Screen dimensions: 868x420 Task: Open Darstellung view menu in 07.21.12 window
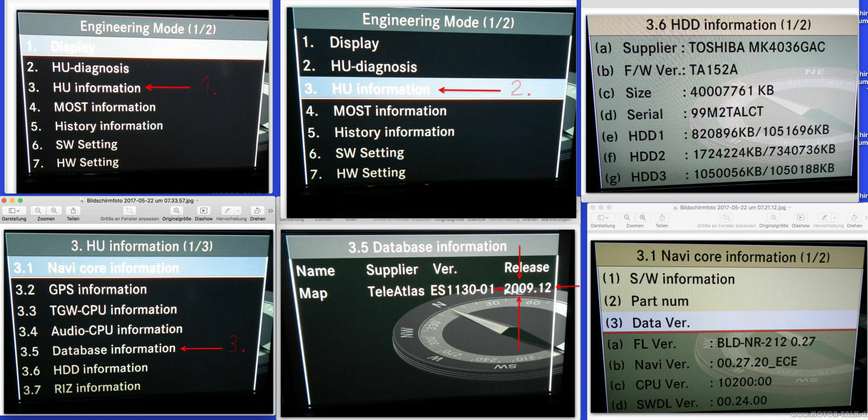[x=603, y=217]
